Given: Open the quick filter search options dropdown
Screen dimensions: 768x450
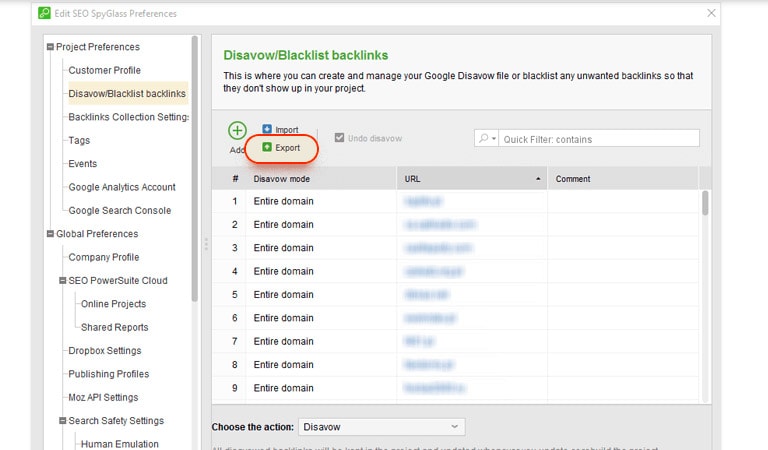Looking at the screenshot, I should [487, 139].
